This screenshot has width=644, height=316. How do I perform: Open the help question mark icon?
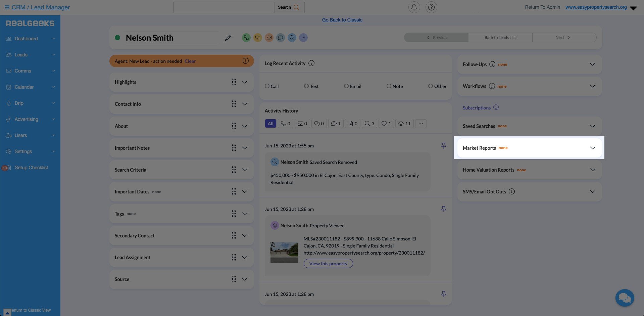[431, 7]
